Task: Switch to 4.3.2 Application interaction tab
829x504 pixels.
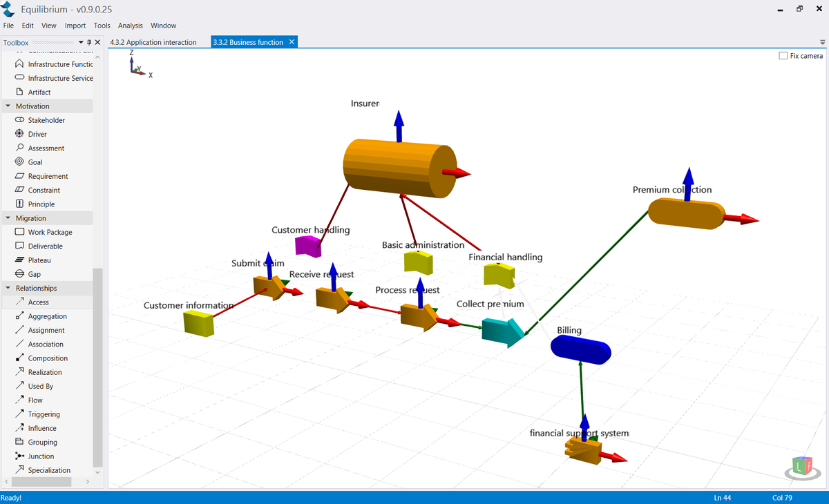Action: tap(153, 43)
